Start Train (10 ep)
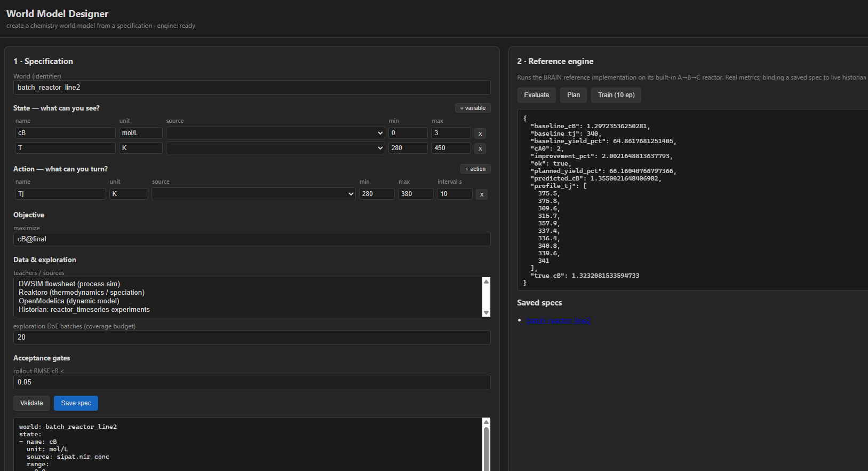Viewport: 868px width, 471px height. click(x=616, y=95)
